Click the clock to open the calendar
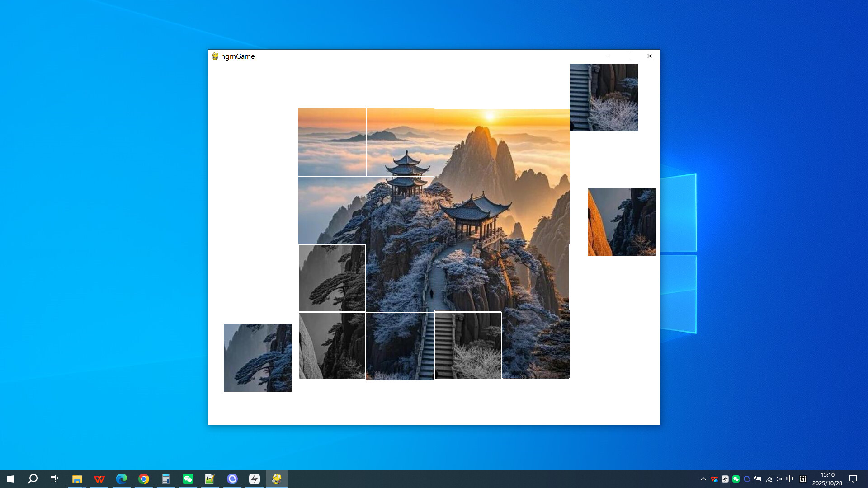Screen dimensions: 868x488 (x=827, y=479)
